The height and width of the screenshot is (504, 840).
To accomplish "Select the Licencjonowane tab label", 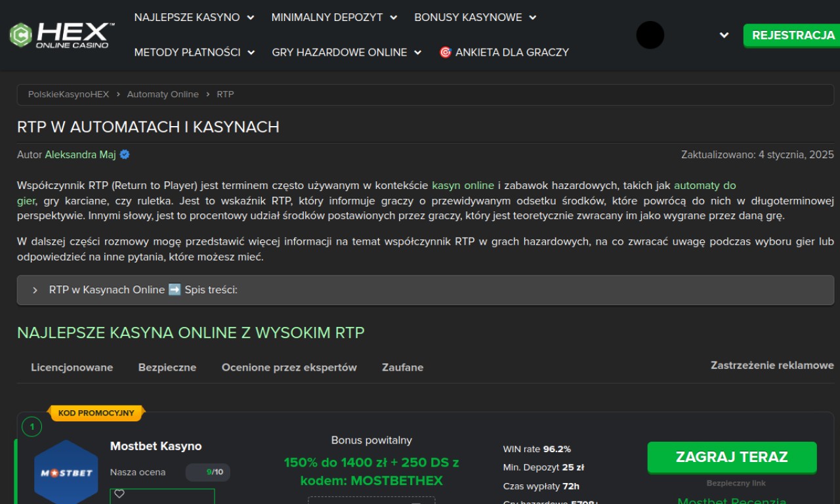I will (72, 367).
